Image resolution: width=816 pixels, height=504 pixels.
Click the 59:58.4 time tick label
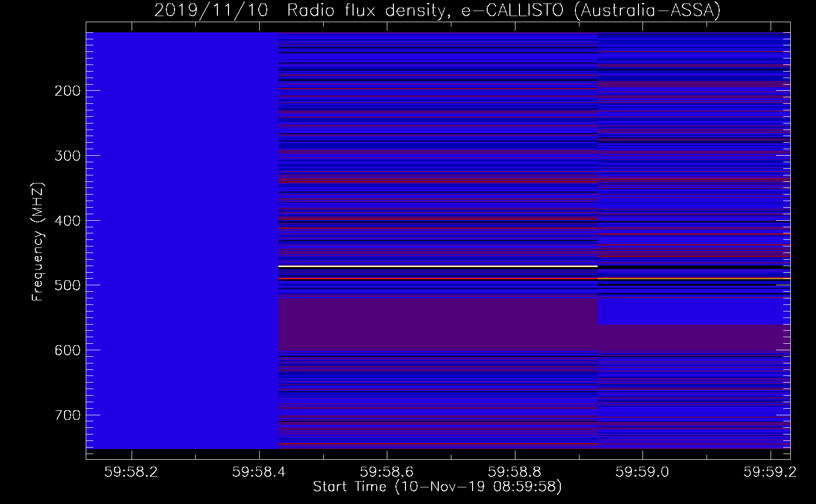pyautogui.click(x=259, y=471)
